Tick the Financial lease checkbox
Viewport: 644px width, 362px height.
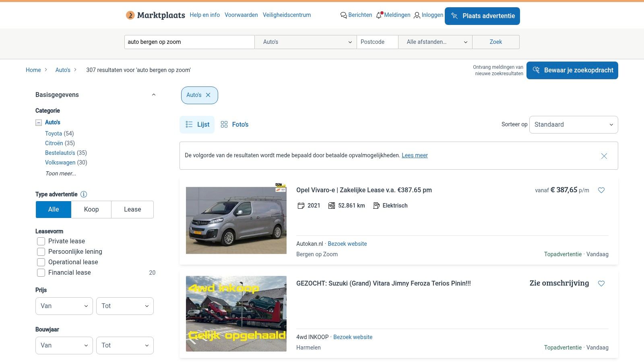click(41, 273)
